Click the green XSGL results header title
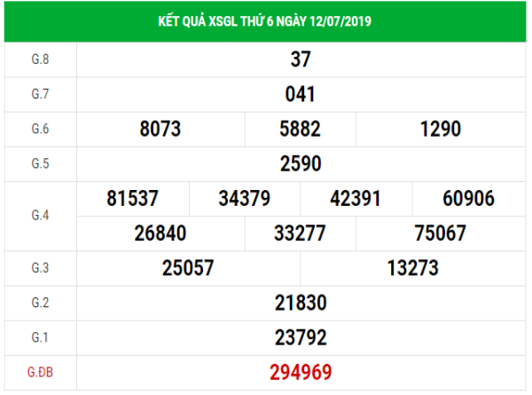532x395 pixels. point(265,20)
